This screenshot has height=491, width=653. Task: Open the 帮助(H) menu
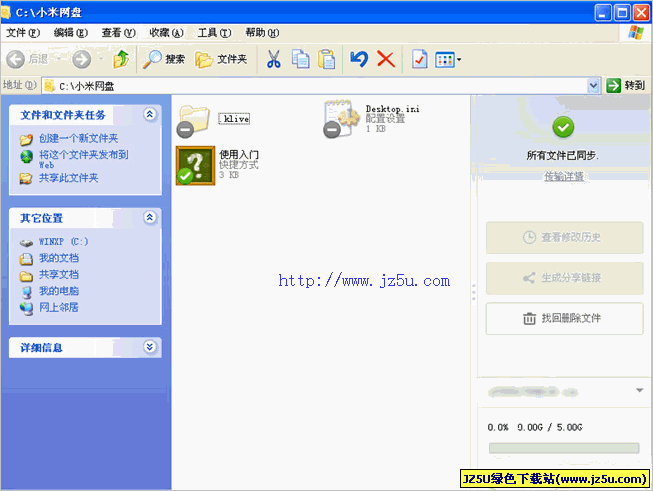coord(262,32)
